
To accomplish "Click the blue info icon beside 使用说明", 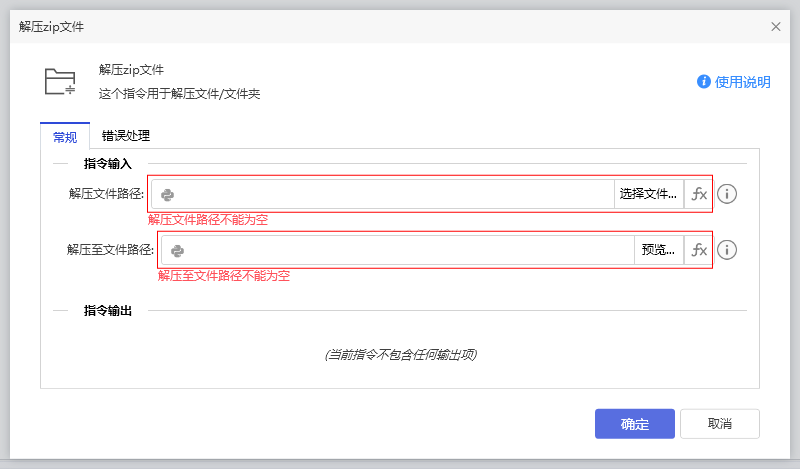I will click(704, 82).
